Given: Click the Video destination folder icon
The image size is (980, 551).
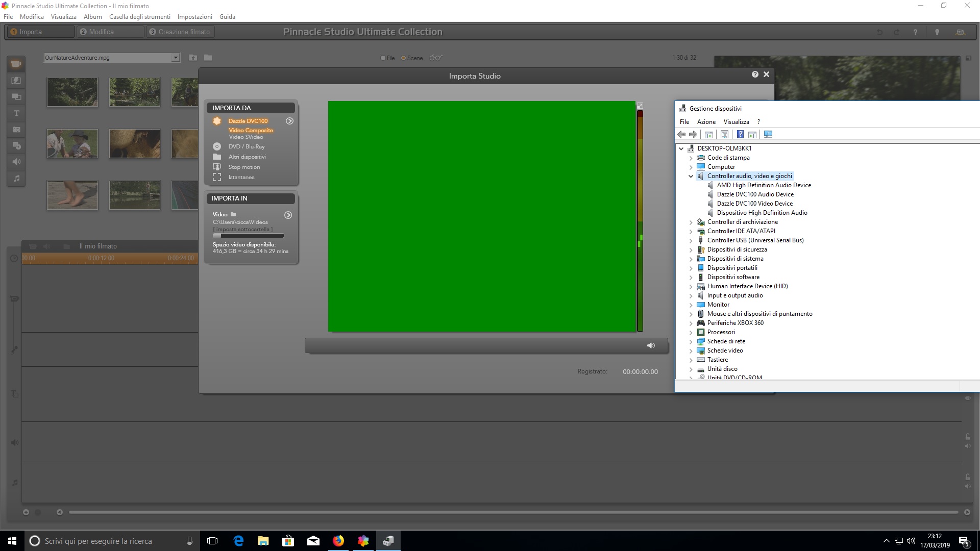Looking at the screenshot, I should (x=233, y=214).
